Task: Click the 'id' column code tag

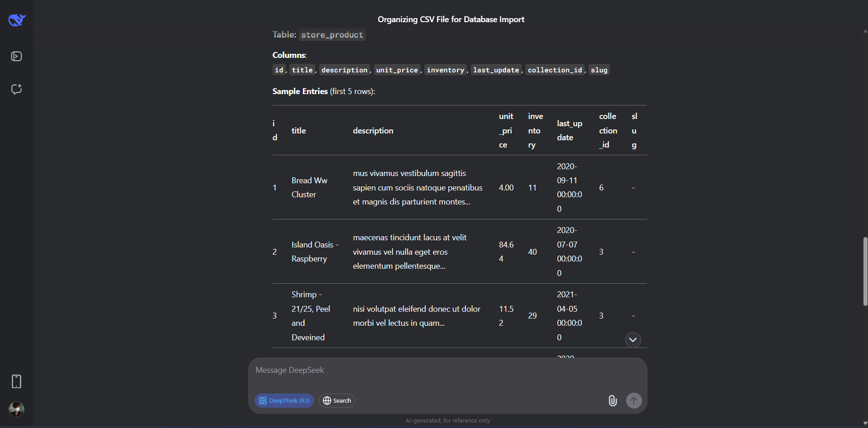Action: point(279,70)
